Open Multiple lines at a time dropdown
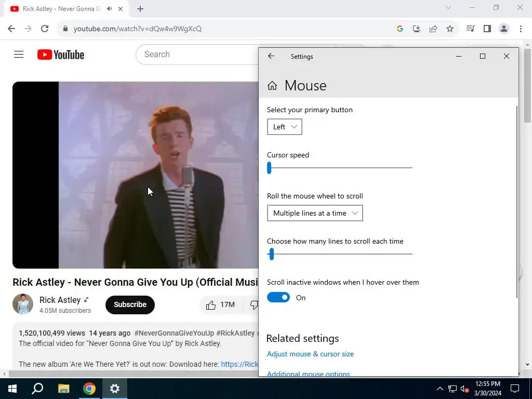This screenshot has width=532, height=399. [x=315, y=213]
